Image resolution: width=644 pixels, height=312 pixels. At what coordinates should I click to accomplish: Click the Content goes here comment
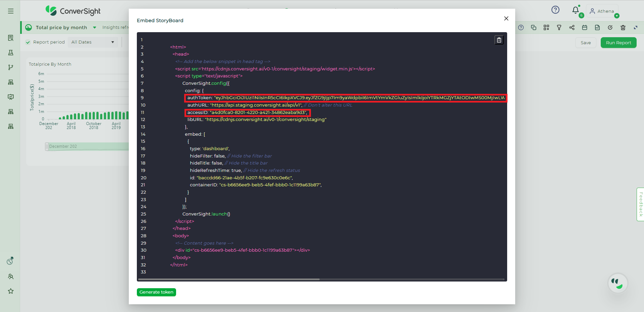click(x=204, y=243)
